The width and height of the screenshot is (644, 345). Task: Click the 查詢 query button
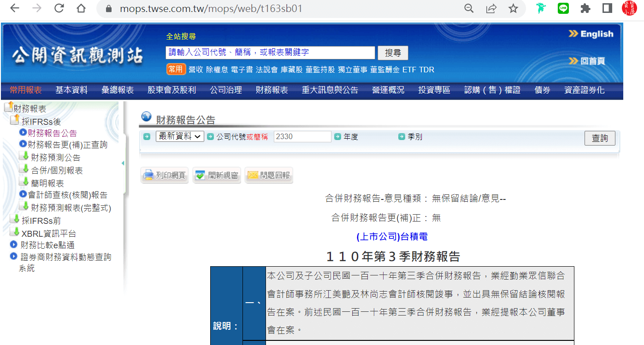click(600, 138)
